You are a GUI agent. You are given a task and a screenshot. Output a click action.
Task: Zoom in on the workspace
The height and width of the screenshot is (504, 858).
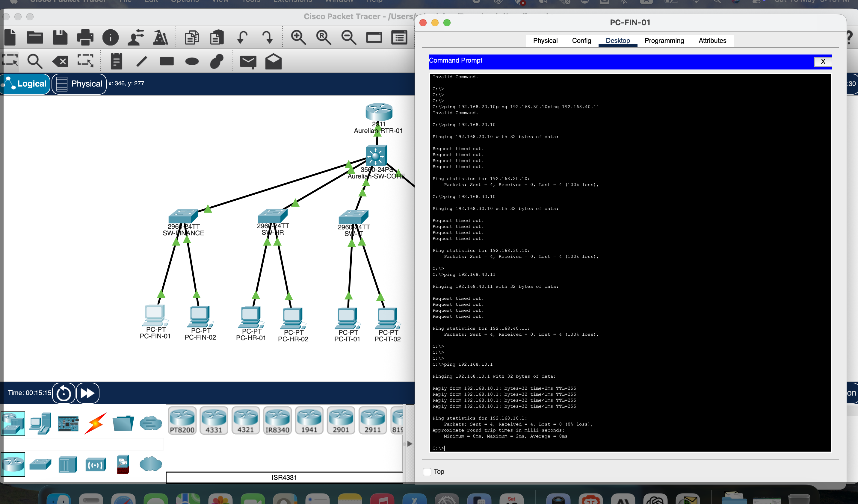[298, 37]
